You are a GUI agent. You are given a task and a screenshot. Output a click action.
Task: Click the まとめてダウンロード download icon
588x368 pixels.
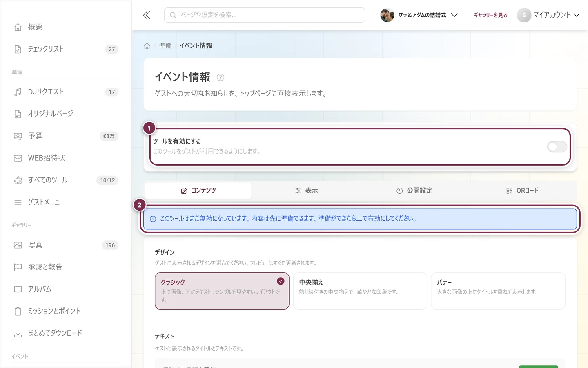[18, 334]
